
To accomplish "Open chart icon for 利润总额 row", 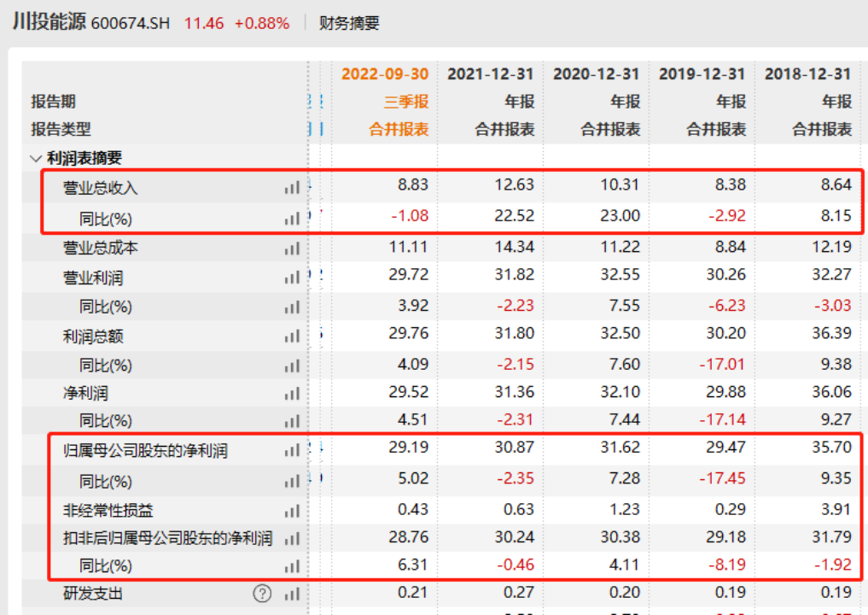I will click(x=292, y=337).
